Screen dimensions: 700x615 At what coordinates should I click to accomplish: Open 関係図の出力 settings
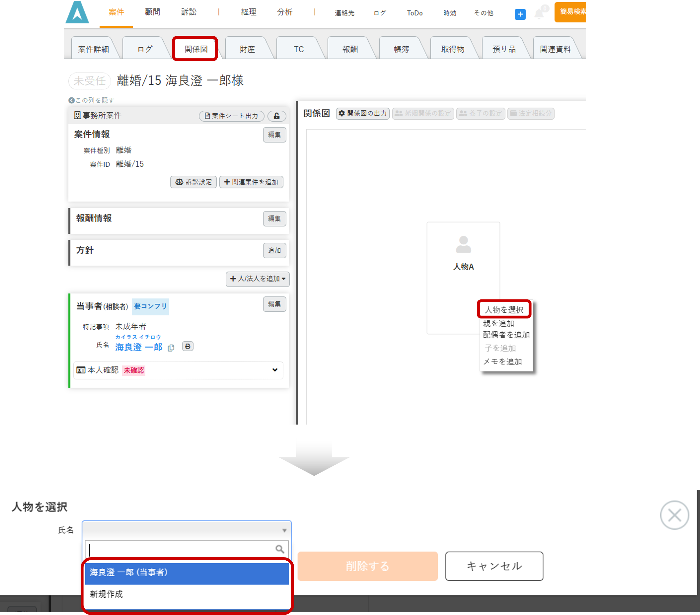pyautogui.click(x=363, y=113)
